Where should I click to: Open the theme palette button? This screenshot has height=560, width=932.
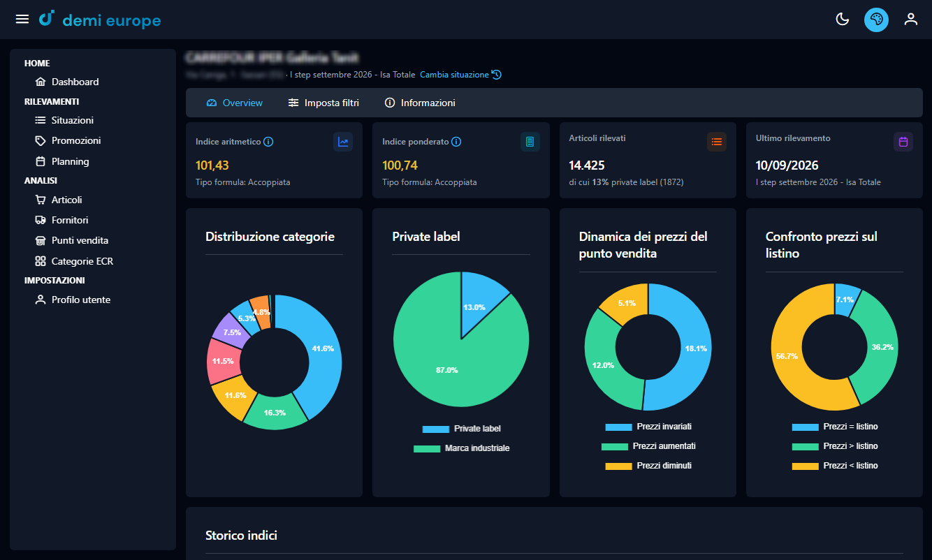(x=876, y=20)
